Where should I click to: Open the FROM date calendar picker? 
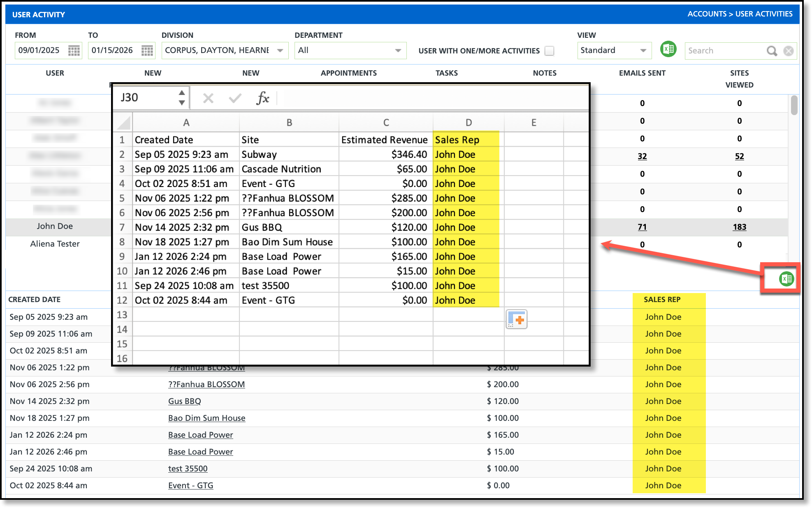coord(74,51)
